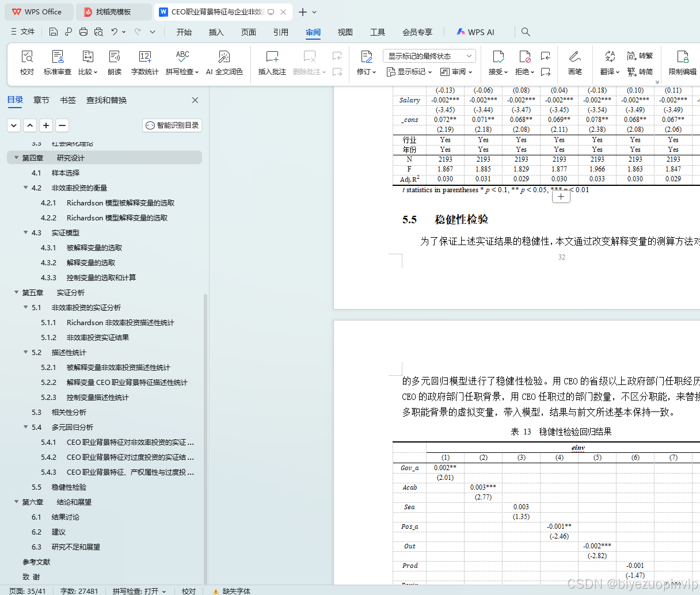Image resolution: width=700 pixels, height=595 pixels.
Task: Toggle 拼写检查: 打开 in status bar
Action: click(x=139, y=591)
